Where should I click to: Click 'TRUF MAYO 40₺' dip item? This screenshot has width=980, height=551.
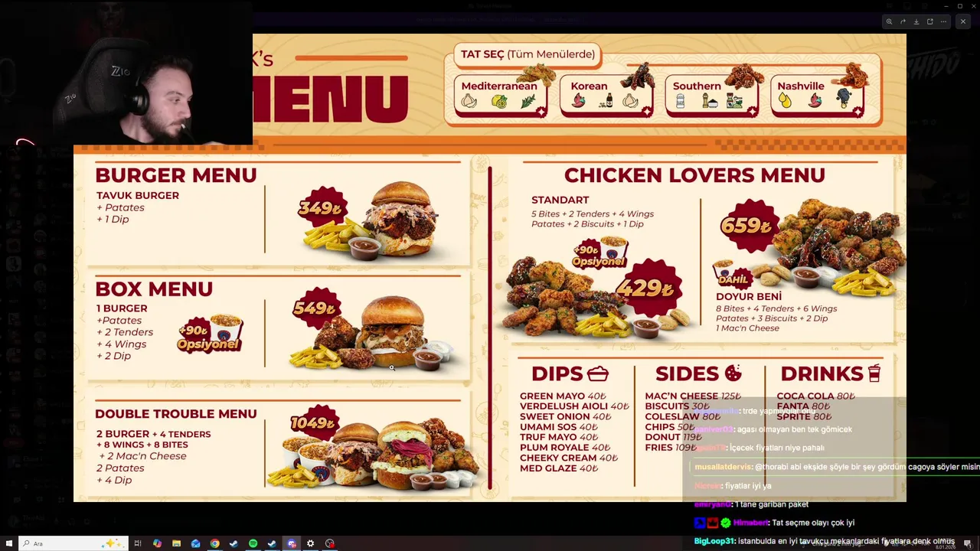[560, 438]
